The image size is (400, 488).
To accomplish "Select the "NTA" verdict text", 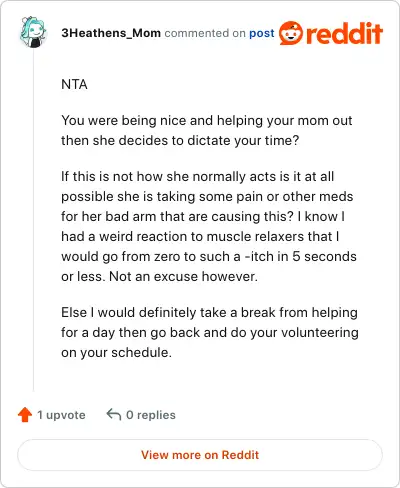I will (74, 84).
